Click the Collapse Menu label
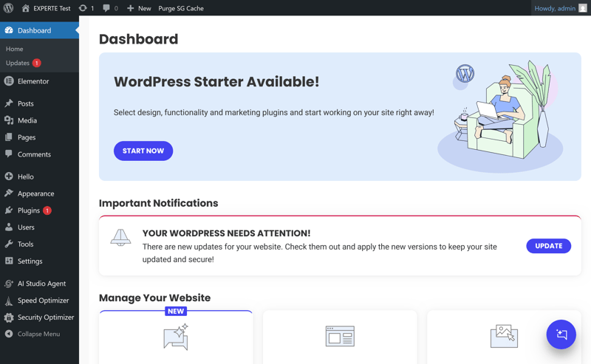This screenshot has height=364, width=591. click(39, 334)
